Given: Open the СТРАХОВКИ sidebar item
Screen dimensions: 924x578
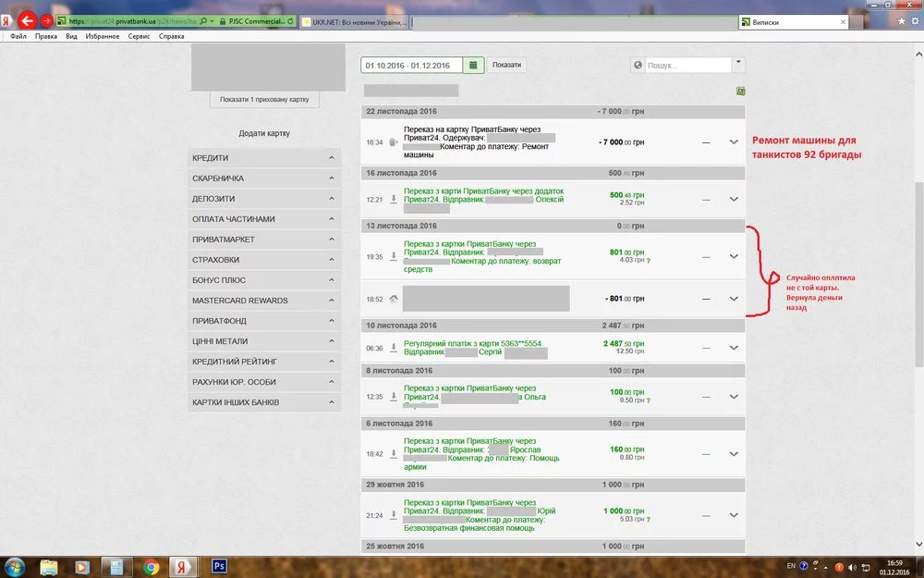Looking at the screenshot, I should tap(264, 260).
